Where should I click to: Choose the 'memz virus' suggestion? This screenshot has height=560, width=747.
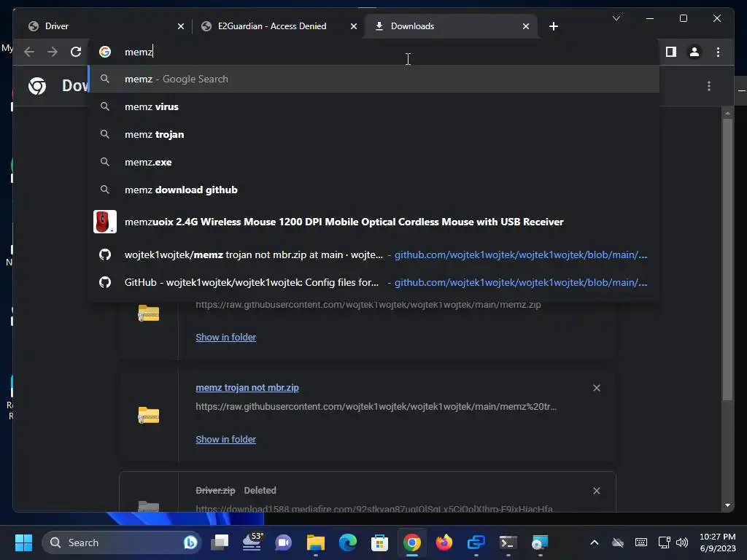[x=373, y=106]
